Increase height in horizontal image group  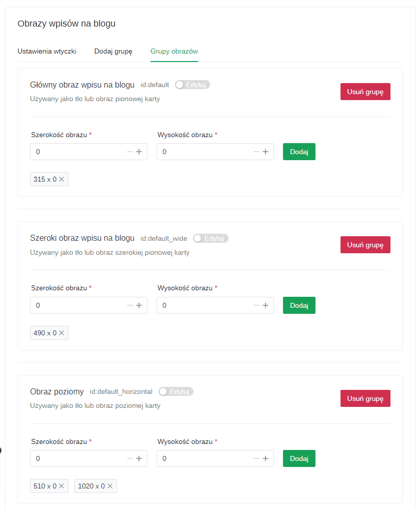265,458
